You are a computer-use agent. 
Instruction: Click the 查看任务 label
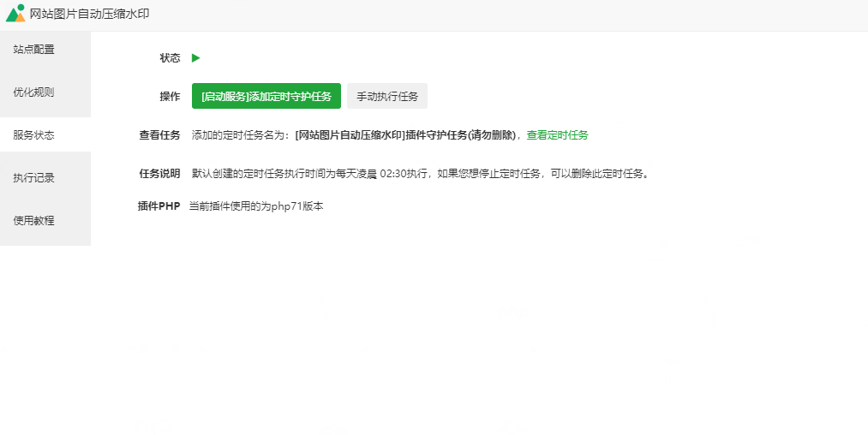tap(159, 135)
